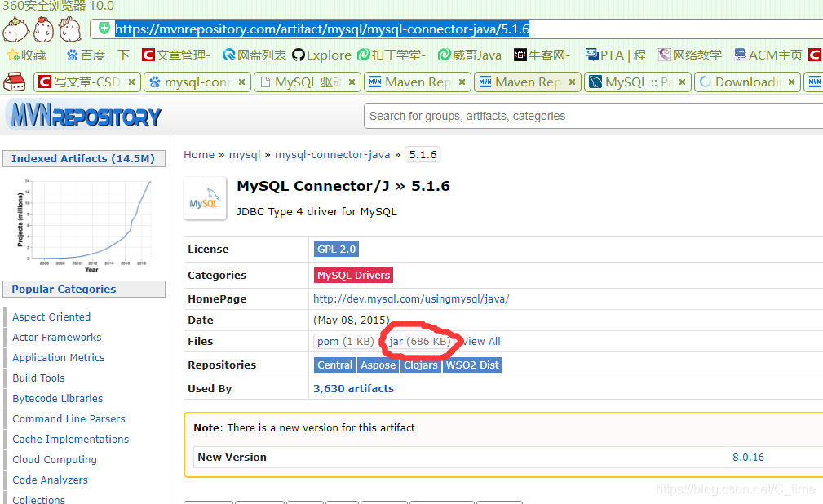Click the URL address bar
This screenshot has width=823, height=504.
(x=457, y=29)
